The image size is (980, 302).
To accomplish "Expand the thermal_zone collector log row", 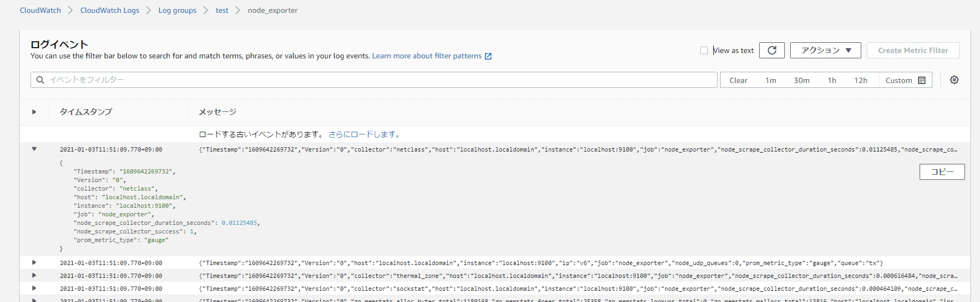I will (x=34, y=275).
